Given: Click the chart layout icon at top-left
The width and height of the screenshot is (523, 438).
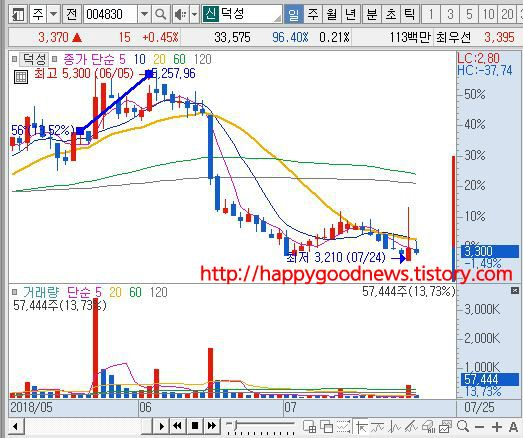Looking at the screenshot, I should point(18,14).
